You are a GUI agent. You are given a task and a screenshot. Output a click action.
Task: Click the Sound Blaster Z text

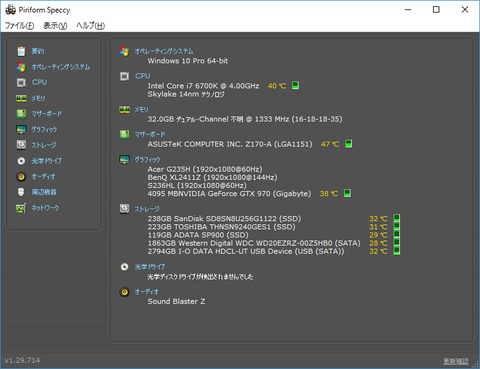tap(176, 301)
